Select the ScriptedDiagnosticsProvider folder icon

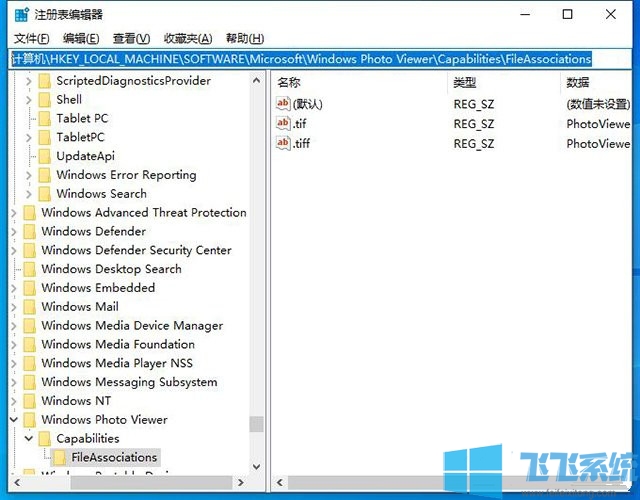tap(44, 81)
